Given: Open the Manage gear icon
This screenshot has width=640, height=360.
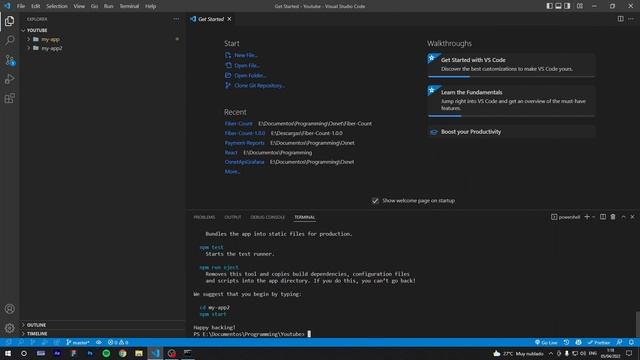Looking at the screenshot, I should (x=9, y=328).
